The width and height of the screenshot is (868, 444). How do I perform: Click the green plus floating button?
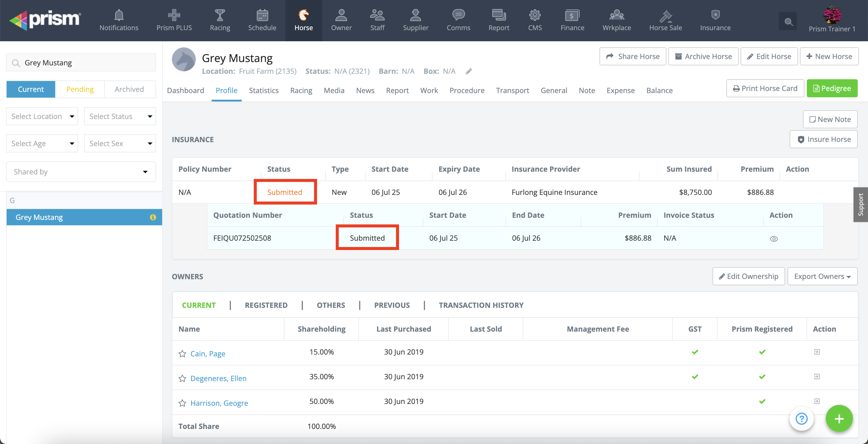[x=839, y=419]
